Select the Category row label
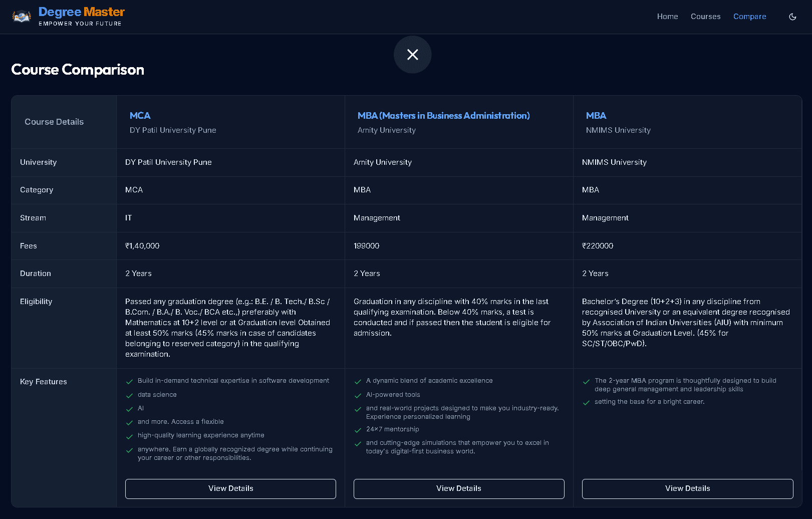This screenshot has width=812, height=519. tap(37, 190)
